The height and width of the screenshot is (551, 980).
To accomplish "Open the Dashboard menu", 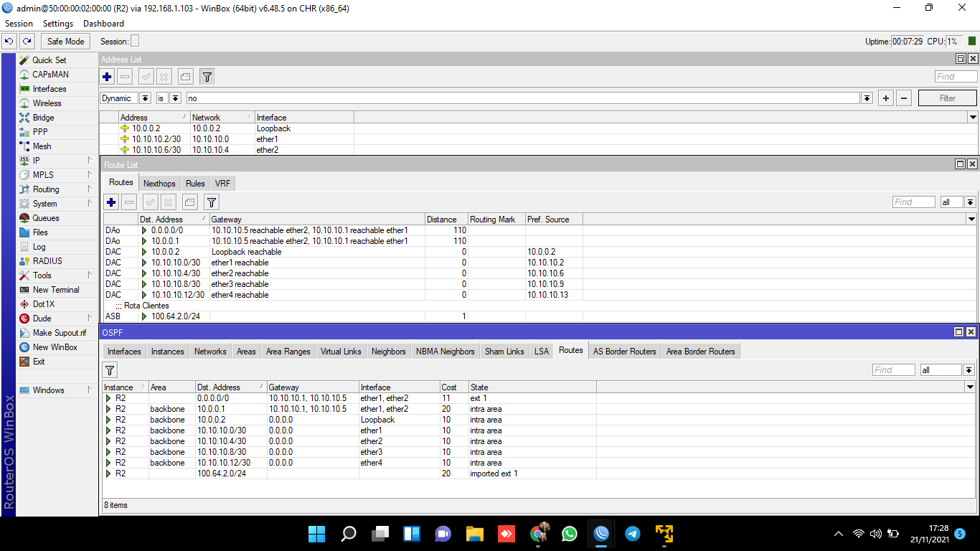I will 103,24.
